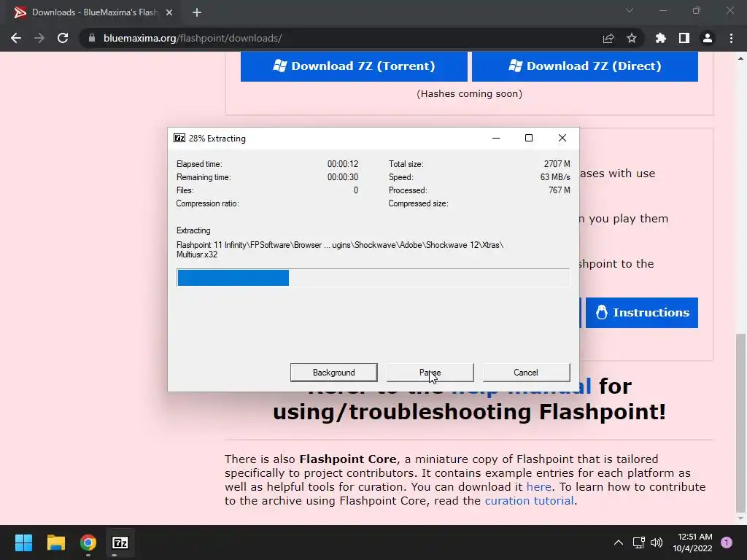Open the Windows Start menu

tap(23, 542)
